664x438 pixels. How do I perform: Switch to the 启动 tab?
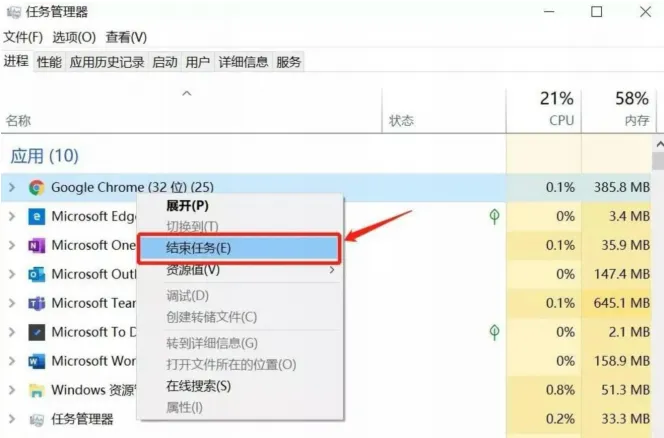point(165,62)
